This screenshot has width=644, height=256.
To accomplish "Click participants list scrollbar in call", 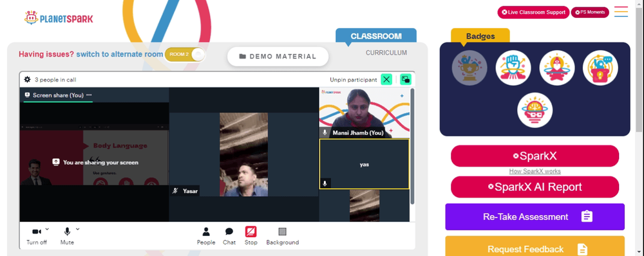I will tap(412, 145).
